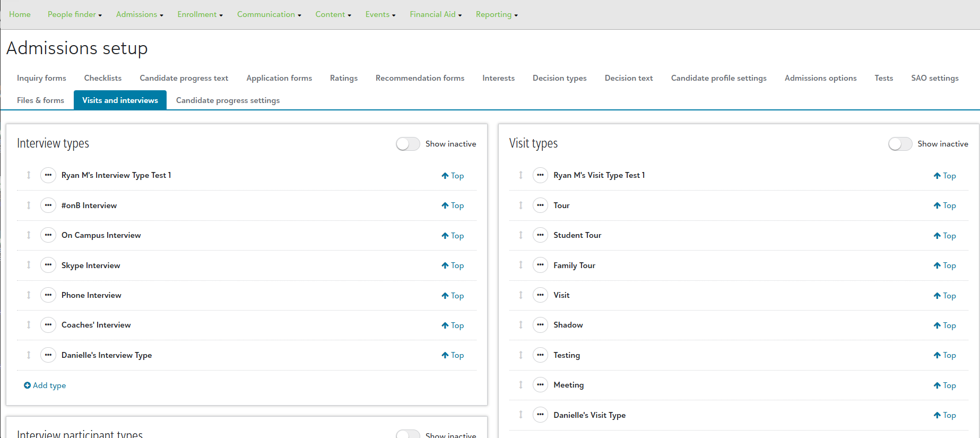
Task: Switch to the Tests tab
Action: (884, 78)
